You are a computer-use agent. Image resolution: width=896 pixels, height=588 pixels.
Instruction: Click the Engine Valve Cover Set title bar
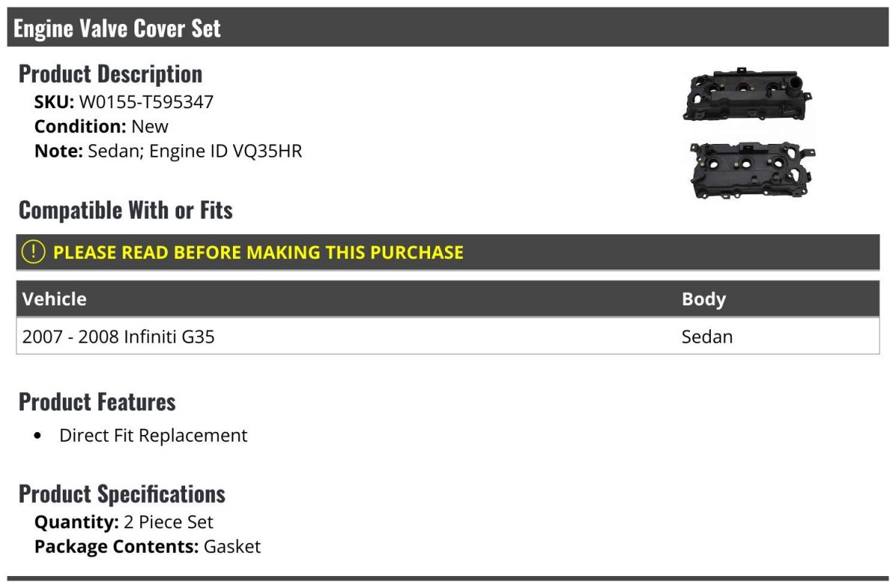[117, 28]
